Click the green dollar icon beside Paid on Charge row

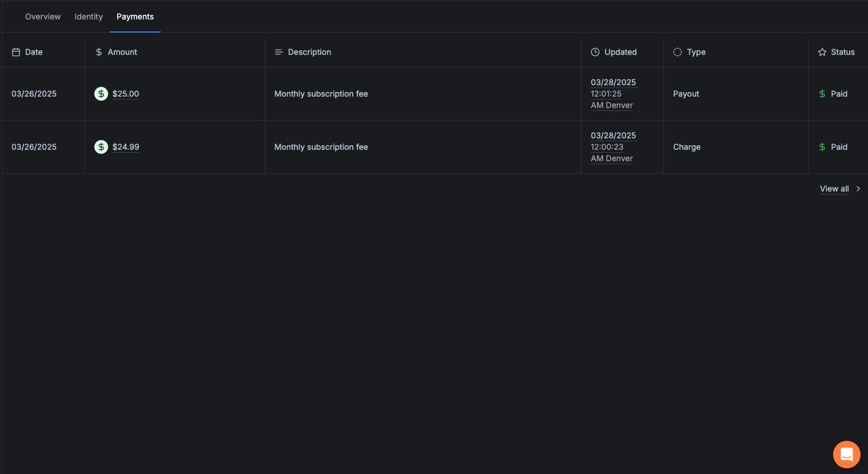tap(822, 146)
